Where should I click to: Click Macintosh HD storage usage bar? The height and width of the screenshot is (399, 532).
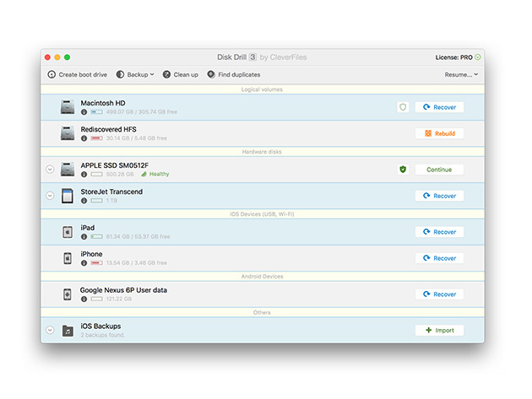tap(97, 112)
